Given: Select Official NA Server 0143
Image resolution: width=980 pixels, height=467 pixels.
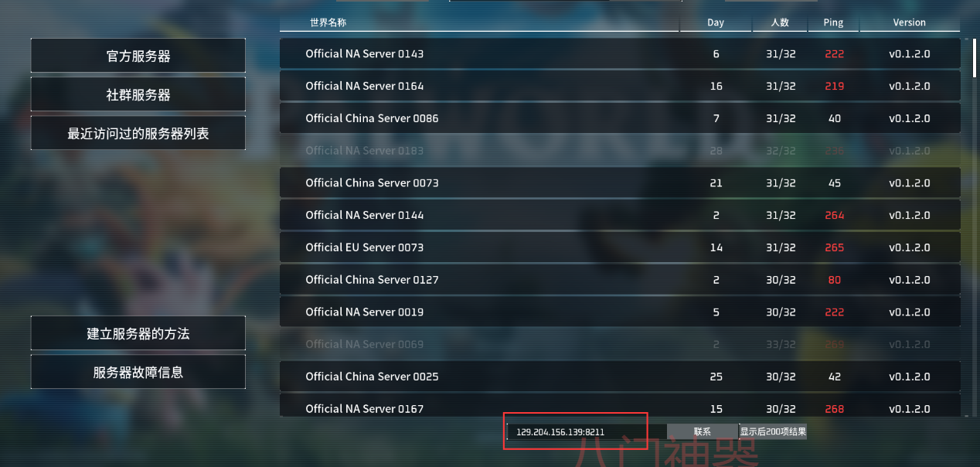Looking at the screenshot, I should 620,54.
